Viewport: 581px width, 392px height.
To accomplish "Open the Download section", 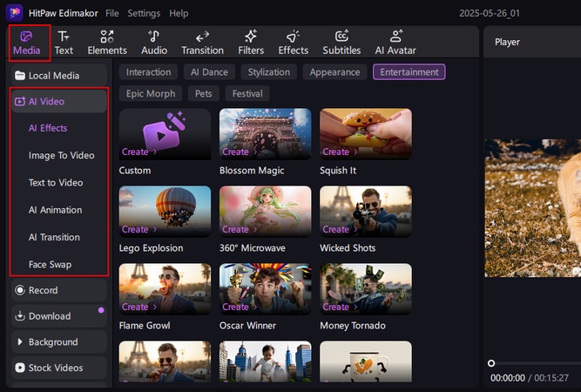I will [59, 316].
